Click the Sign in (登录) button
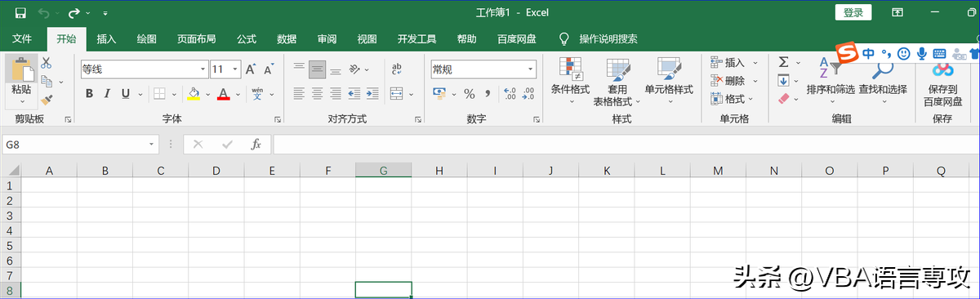 tap(853, 12)
